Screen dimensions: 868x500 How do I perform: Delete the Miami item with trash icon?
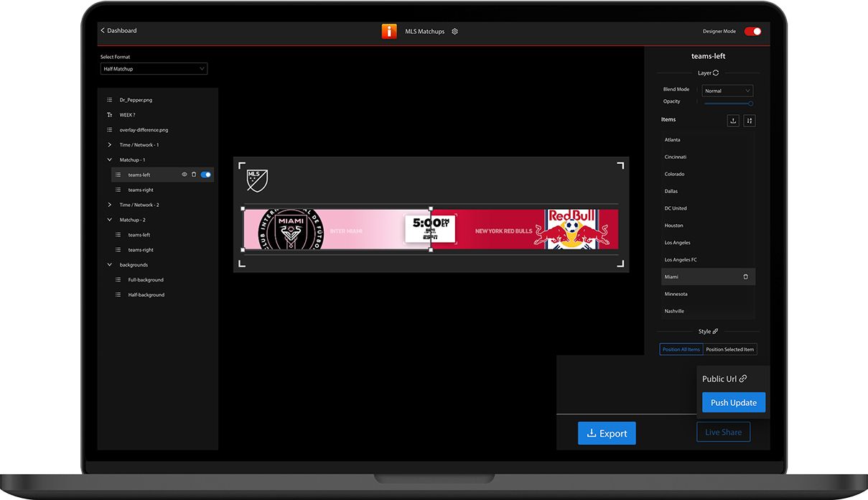(x=745, y=277)
